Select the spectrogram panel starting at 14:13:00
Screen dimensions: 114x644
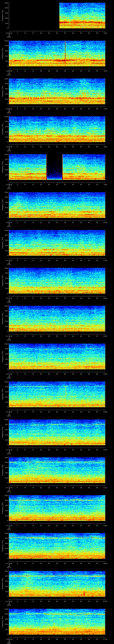click(57, 356)
